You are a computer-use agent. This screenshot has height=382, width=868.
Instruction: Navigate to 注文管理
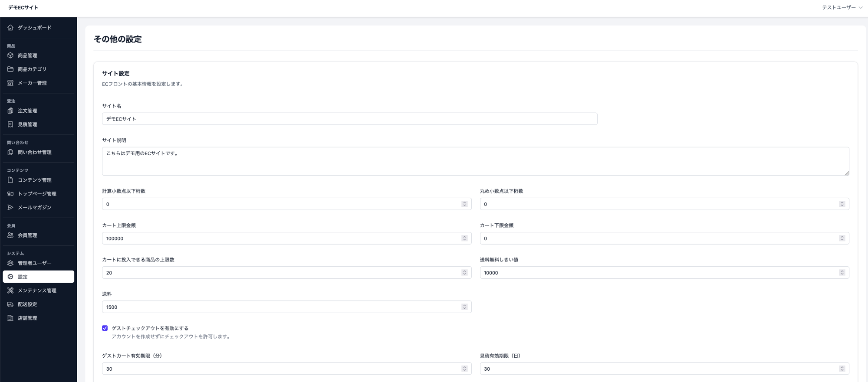39,111
